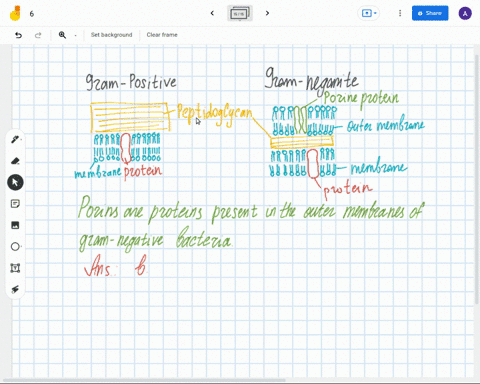Image resolution: width=480 pixels, height=384 pixels.
Task: Open the frame thumbnail panel
Action: [240, 13]
